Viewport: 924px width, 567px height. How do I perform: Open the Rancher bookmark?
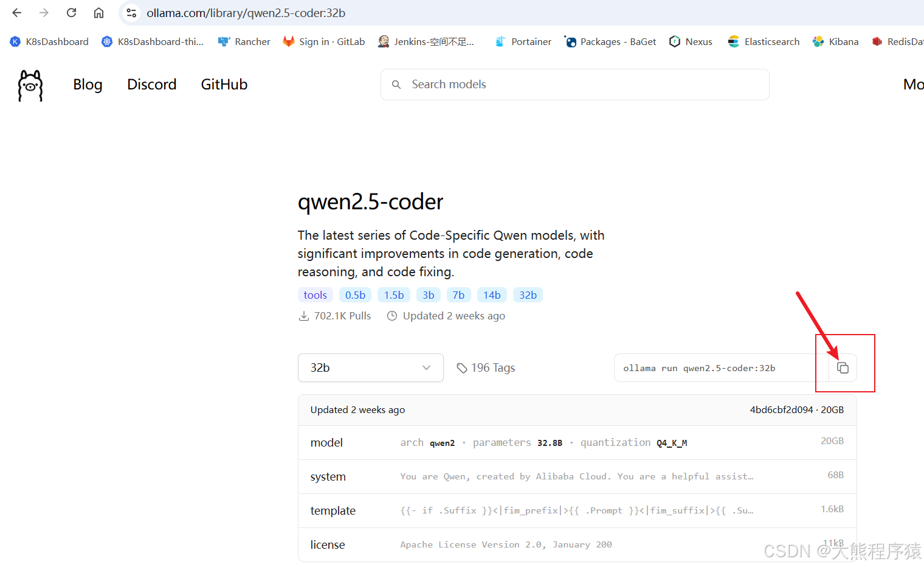[244, 41]
